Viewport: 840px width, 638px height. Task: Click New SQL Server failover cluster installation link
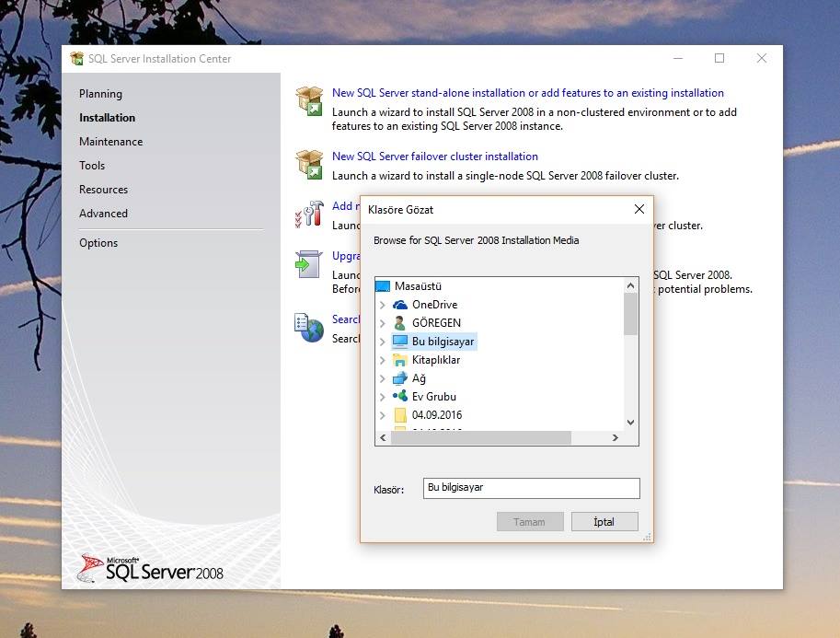coord(435,156)
